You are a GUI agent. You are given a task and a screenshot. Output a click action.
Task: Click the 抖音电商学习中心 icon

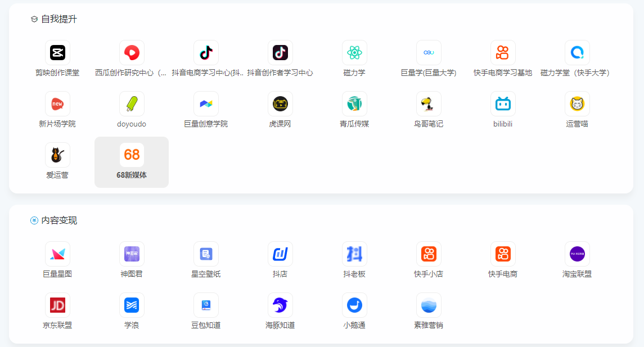pos(206,52)
